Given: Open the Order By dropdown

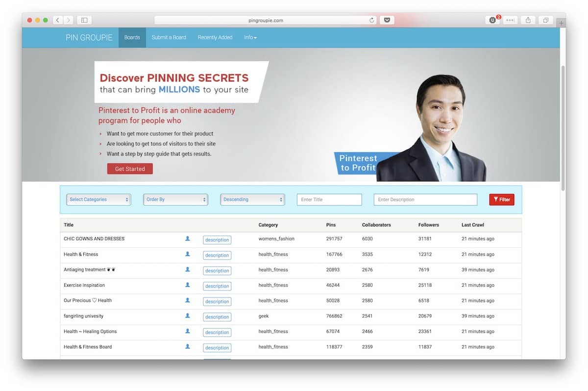Looking at the screenshot, I should (175, 199).
